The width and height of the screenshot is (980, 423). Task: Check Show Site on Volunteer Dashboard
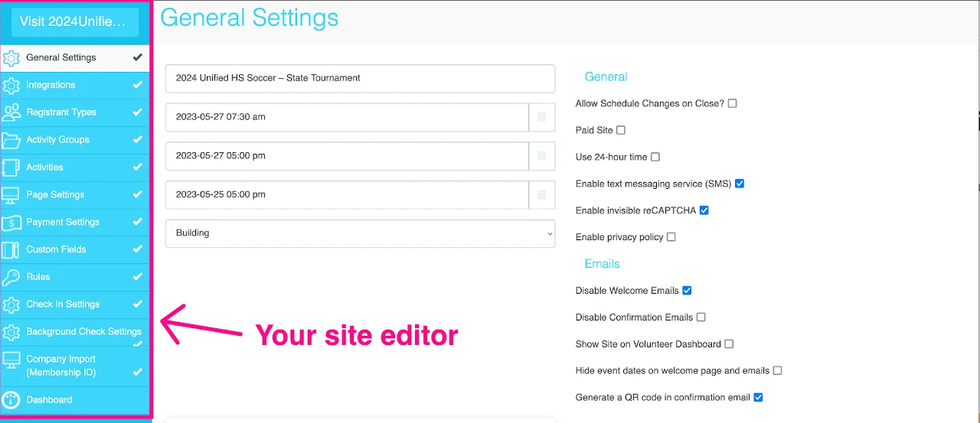pyautogui.click(x=729, y=344)
